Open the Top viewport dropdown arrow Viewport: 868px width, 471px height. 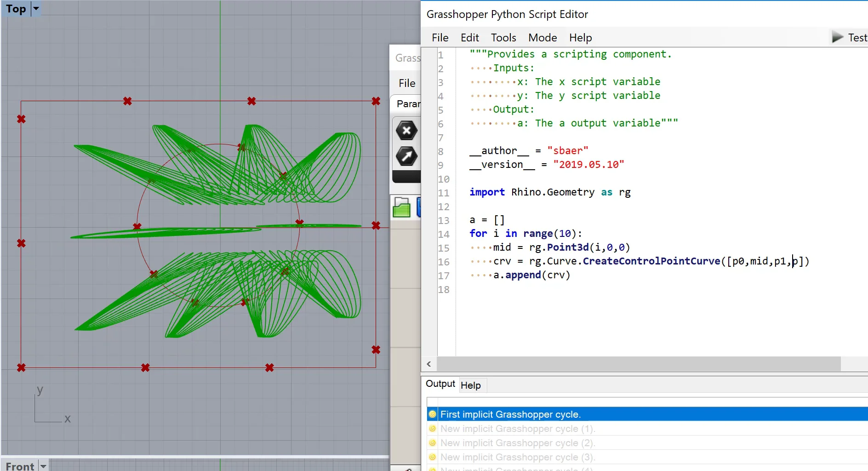coord(36,9)
